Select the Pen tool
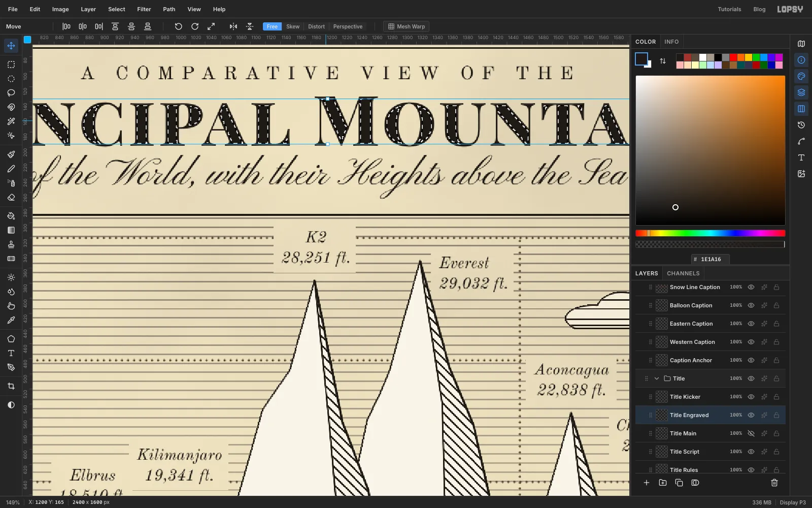 (x=11, y=367)
